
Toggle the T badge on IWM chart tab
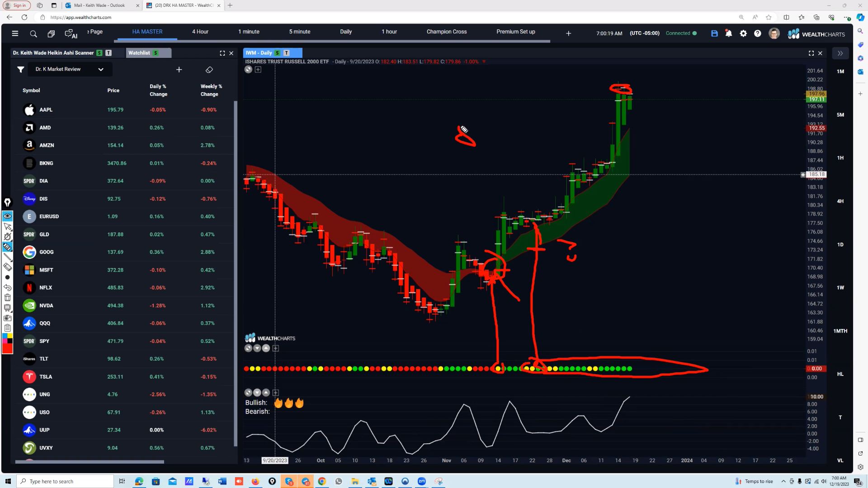coord(286,53)
